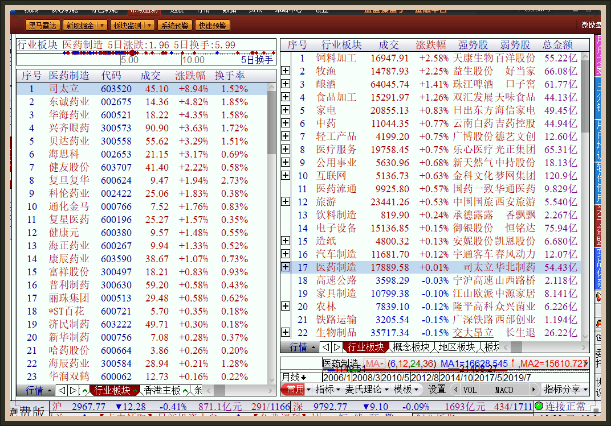This screenshot has height=426, width=611.
Task: Select right panel 行业板块 tab
Action: tap(366, 347)
